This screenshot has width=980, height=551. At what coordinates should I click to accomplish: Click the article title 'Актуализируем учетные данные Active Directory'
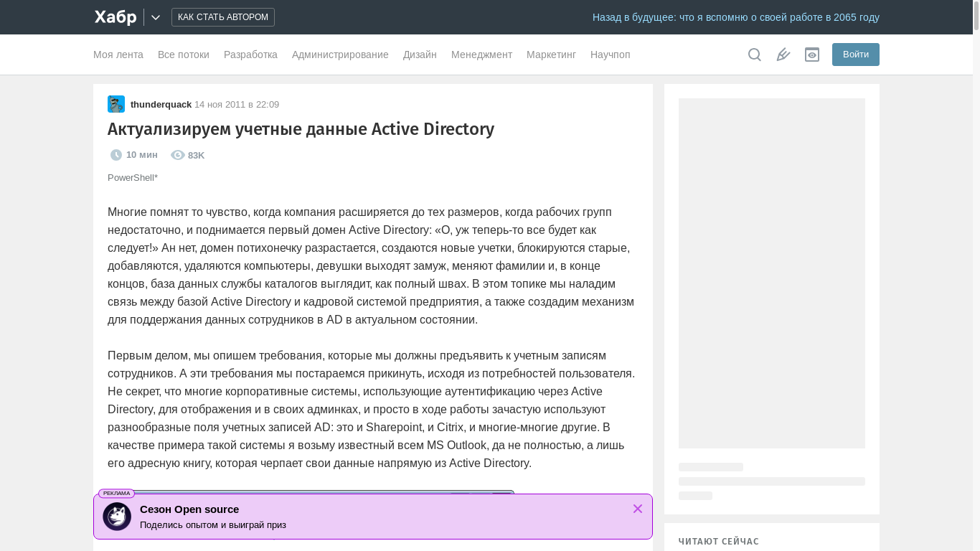[x=301, y=129]
